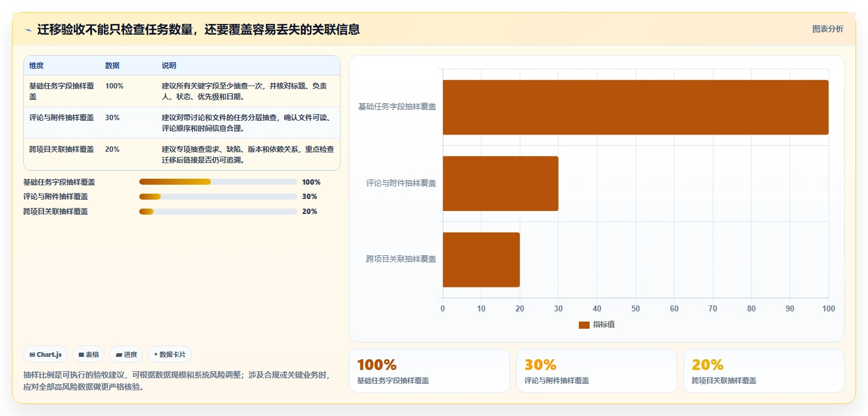Click the 维度 column header
Screen dimensions: 868x416
tap(36, 66)
